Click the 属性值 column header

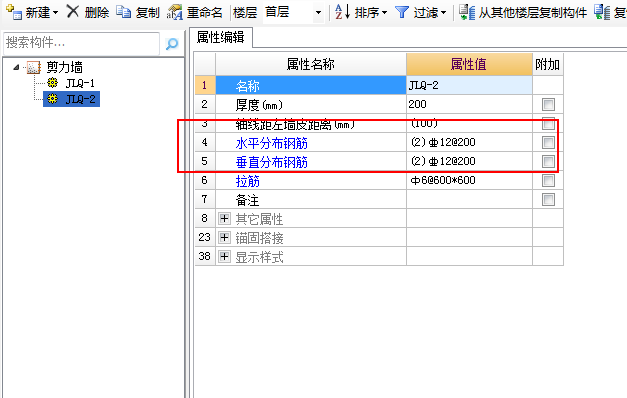(469, 64)
